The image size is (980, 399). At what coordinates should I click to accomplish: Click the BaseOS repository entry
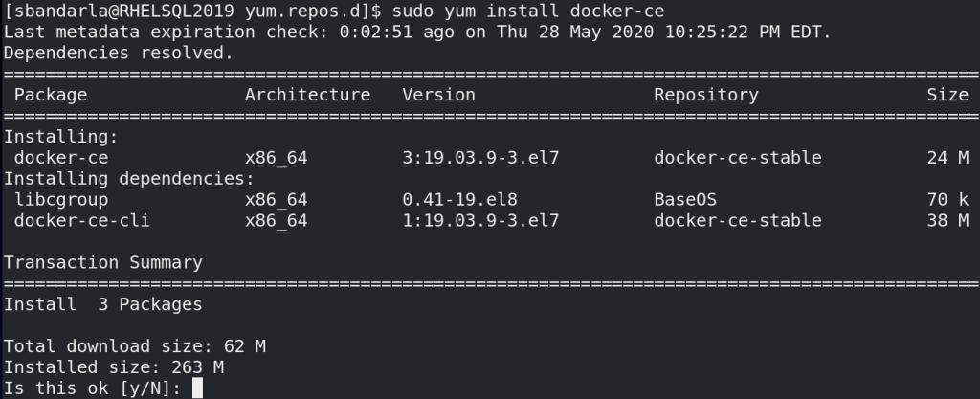coord(685,199)
